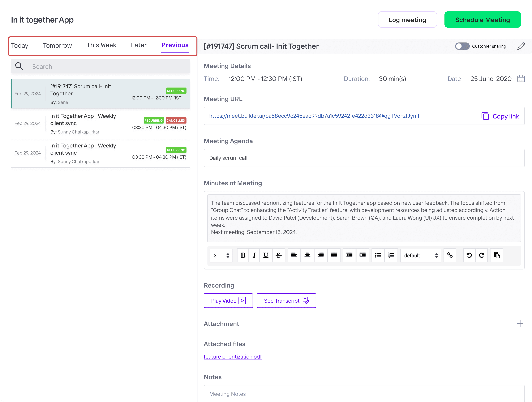The width and height of the screenshot is (532, 402).
Task: Expand Attachment with plus icon
Action: pyautogui.click(x=520, y=323)
